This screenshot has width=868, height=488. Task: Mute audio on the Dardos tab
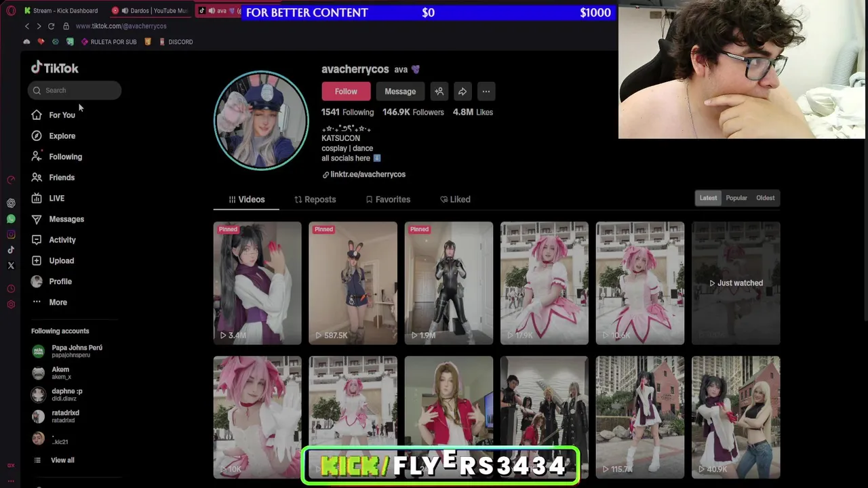[125, 11]
